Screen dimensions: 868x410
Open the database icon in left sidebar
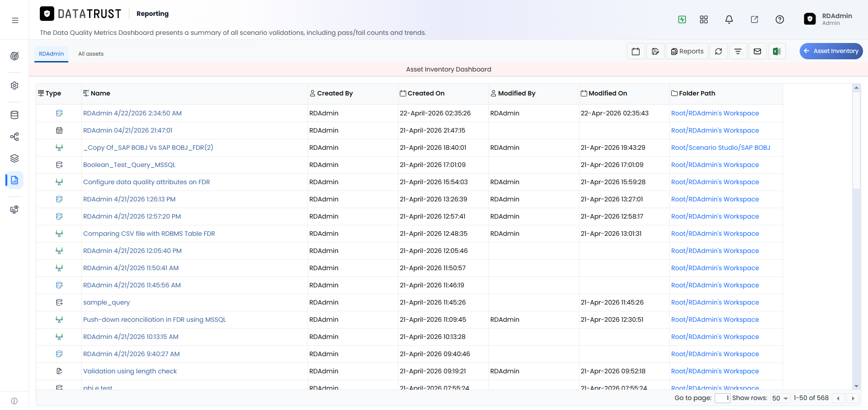coord(14,115)
